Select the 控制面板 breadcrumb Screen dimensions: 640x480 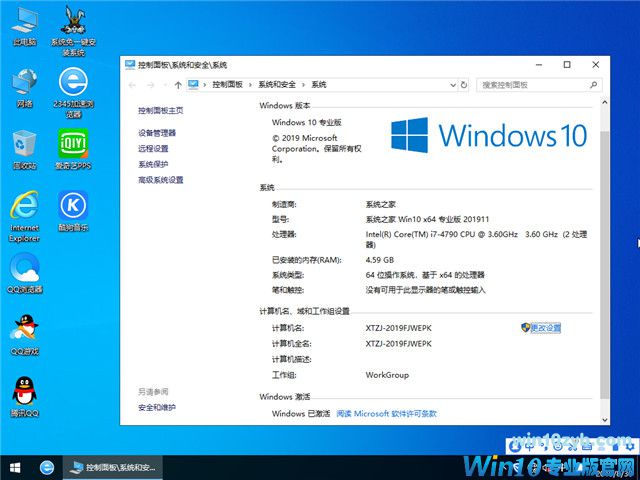(x=228, y=84)
